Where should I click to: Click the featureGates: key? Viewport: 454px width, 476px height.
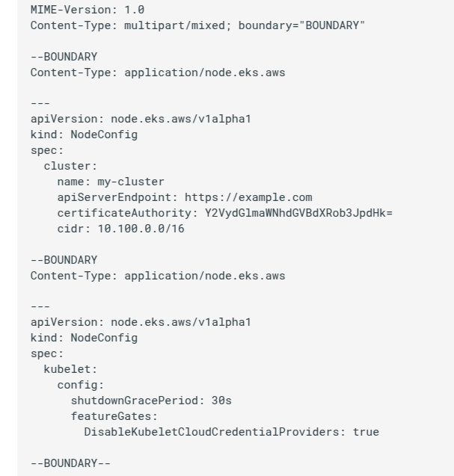(x=114, y=416)
